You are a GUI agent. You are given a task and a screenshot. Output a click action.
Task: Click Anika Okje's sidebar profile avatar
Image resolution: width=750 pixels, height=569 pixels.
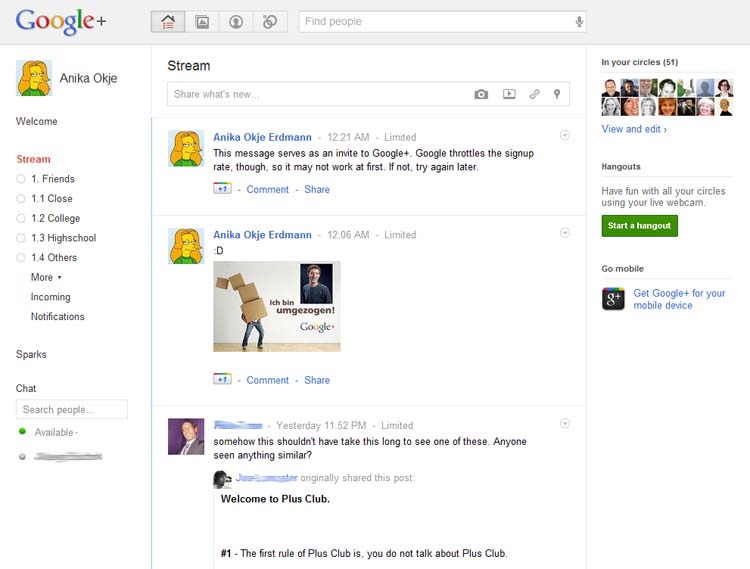pos(34,78)
